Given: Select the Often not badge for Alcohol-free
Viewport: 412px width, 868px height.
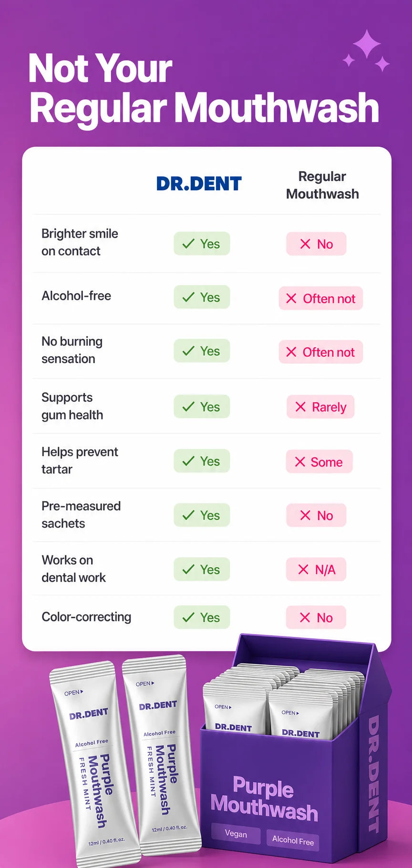Looking at the screenshot, I should 321,298.
